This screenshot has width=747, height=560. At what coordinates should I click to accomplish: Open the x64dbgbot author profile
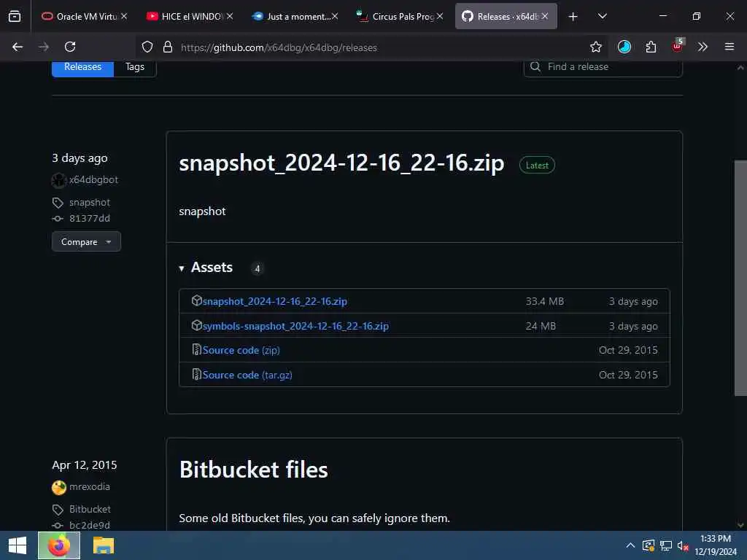[93, 179]
